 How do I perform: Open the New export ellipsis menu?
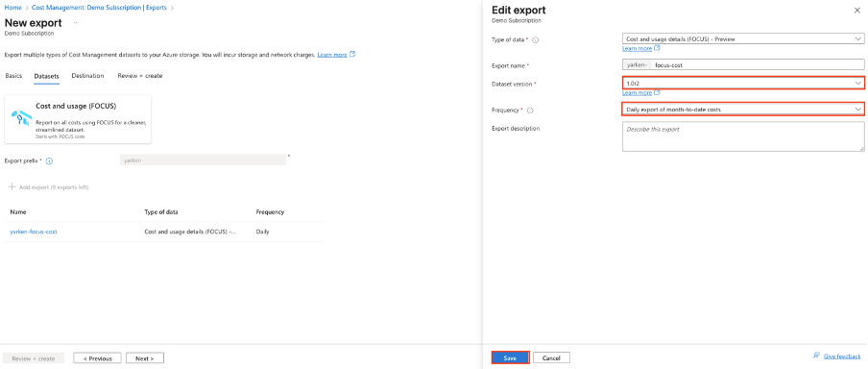click(x=76, y=23)
